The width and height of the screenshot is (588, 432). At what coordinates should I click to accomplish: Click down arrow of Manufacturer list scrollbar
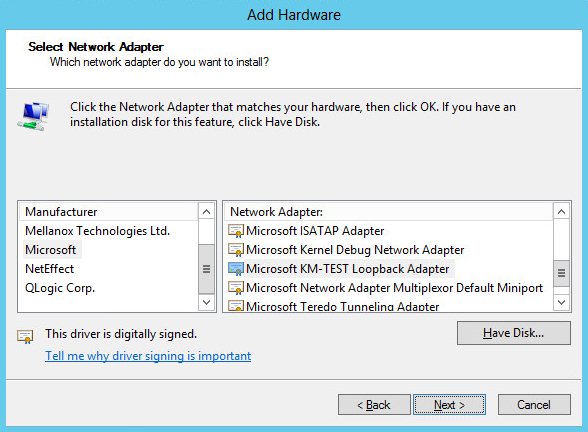pyautogui.click(x=206, y=302)
